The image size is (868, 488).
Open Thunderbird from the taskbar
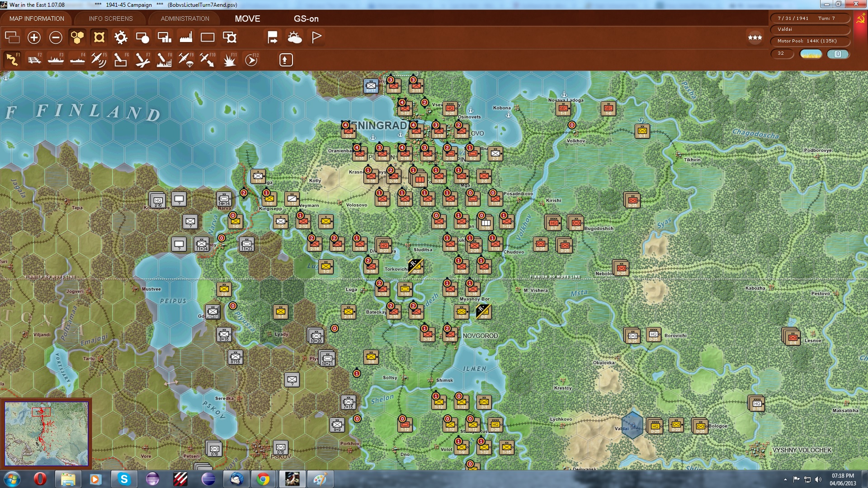click(236, 479)
